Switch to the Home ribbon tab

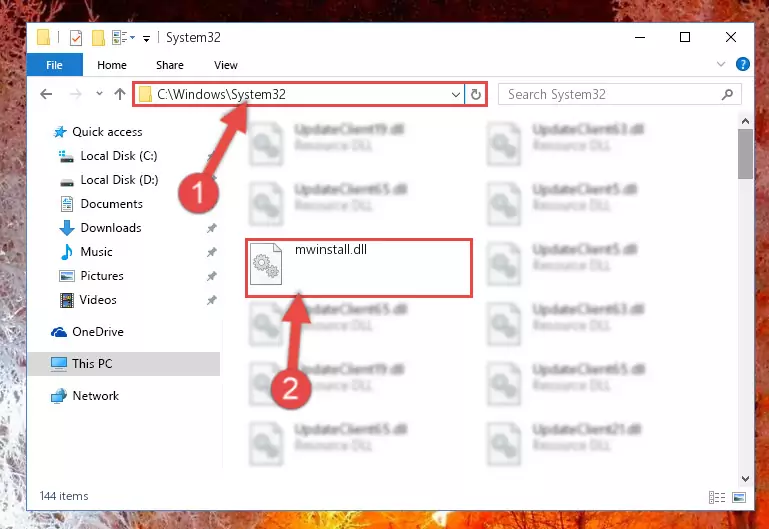coord(112,65)
